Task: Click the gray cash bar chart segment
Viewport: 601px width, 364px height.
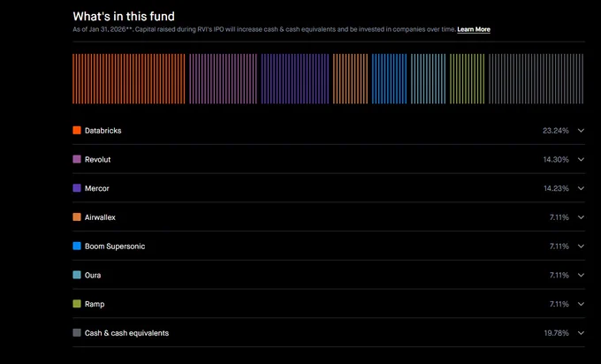Action: [536, 79]
